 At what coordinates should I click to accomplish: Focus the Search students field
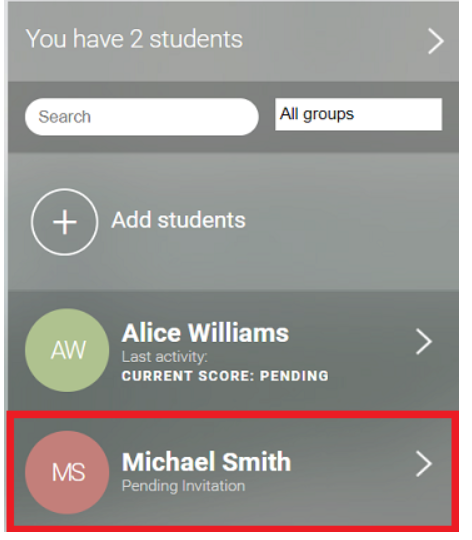click(142, 117)
